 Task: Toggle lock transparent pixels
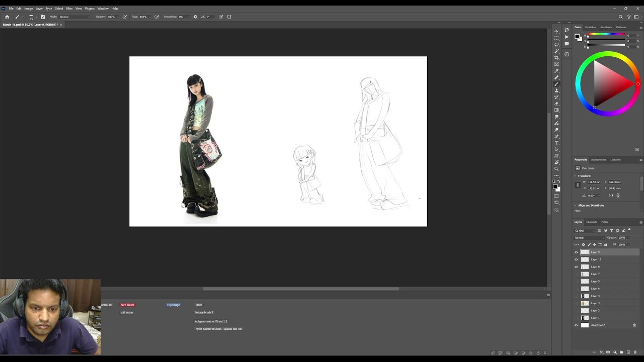[x=584, y=245]
